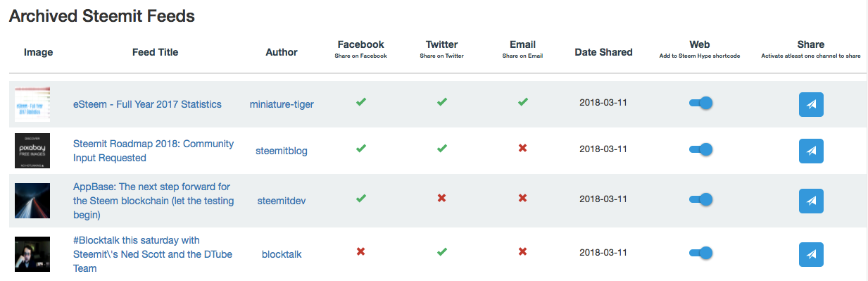Disable Web switch for Steemit Roadmap feed
868x281 pixels.
700,149
